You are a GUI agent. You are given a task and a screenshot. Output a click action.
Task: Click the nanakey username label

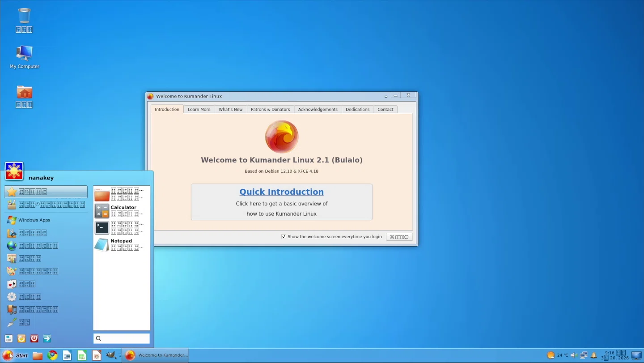(41, 178)
